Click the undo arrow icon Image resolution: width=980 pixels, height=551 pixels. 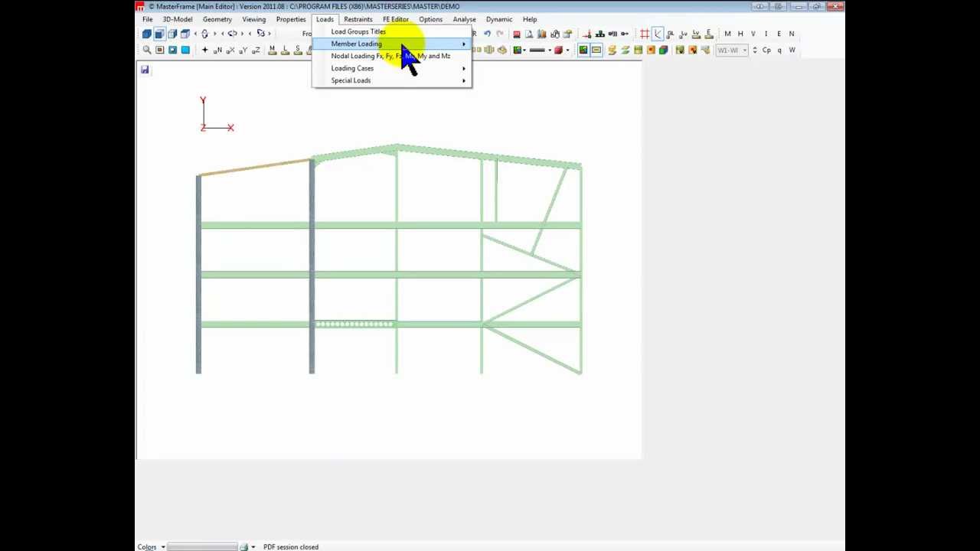[488, 34]
